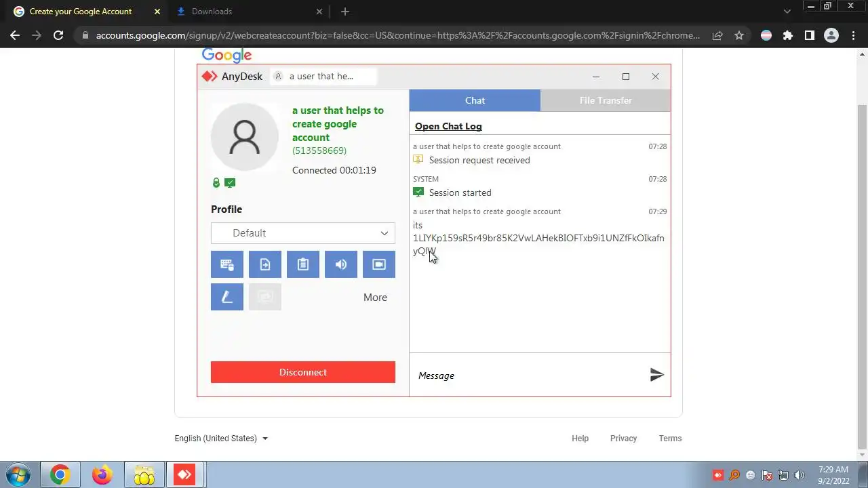Click the user avatar picture

(x=245, y=137)
